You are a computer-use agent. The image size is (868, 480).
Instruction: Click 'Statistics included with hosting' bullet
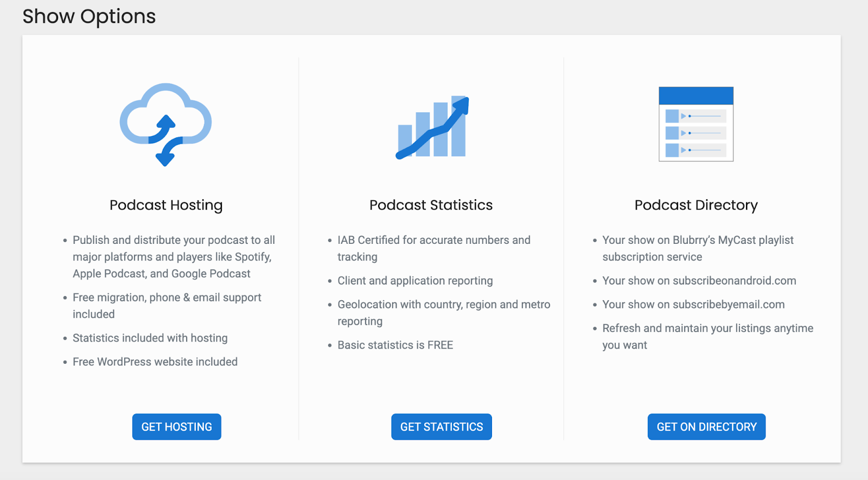(x=150, y=338)
